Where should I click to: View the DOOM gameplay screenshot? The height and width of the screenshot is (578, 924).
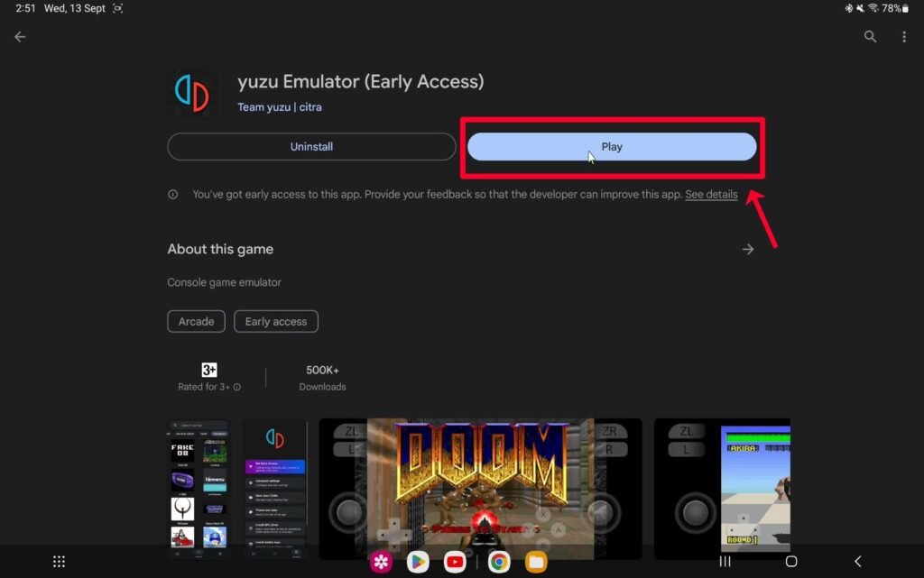(480, 487)
